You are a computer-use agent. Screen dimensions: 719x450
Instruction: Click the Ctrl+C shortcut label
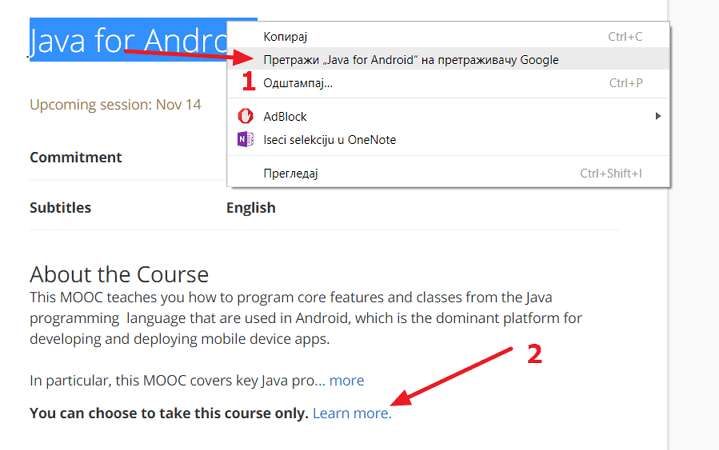pos(625,36)
